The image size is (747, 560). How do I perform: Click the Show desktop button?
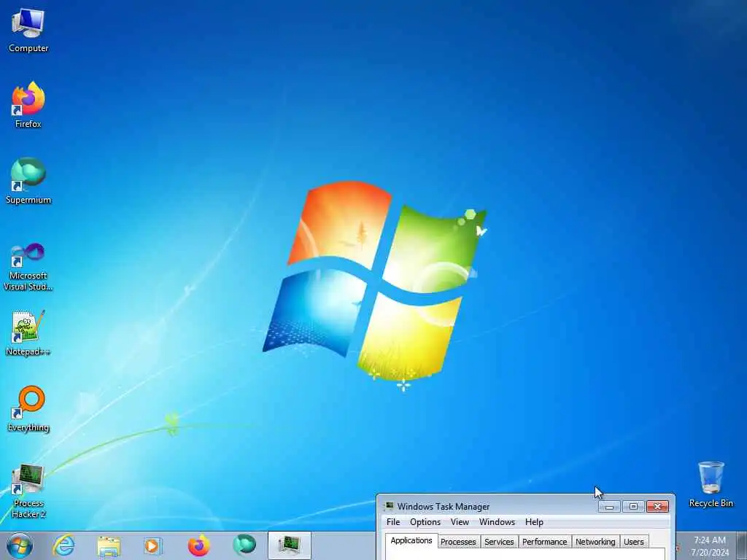pos(742,545)
